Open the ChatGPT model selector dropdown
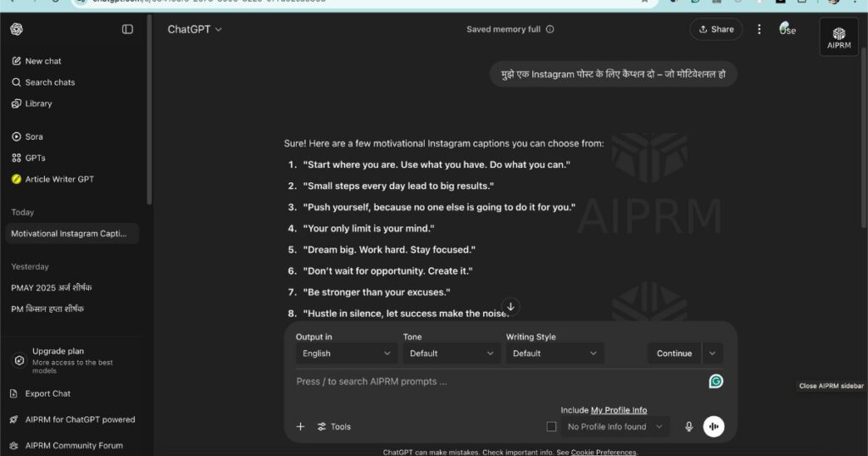The width and height of the screenshot is (868, 456). pyautogui.click(x=195, y=30)
